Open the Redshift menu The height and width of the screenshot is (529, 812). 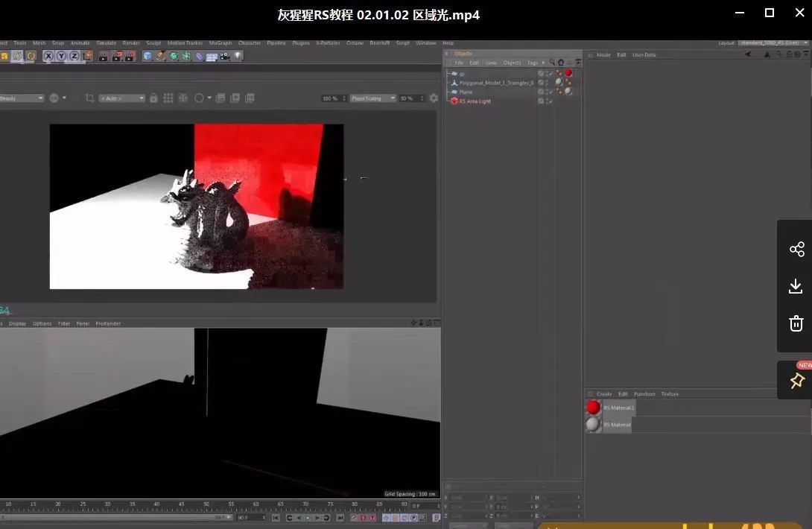tap(379, 43)
